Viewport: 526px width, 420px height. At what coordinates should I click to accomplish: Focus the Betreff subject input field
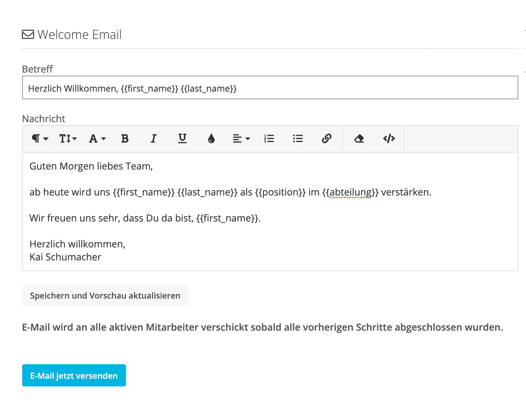(x=270, y=88)
